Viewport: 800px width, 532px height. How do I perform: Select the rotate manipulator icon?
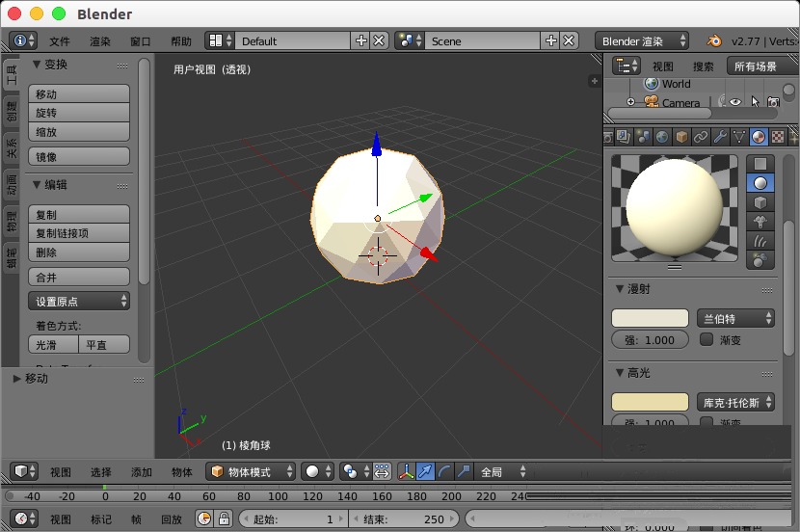pos(444,471)
